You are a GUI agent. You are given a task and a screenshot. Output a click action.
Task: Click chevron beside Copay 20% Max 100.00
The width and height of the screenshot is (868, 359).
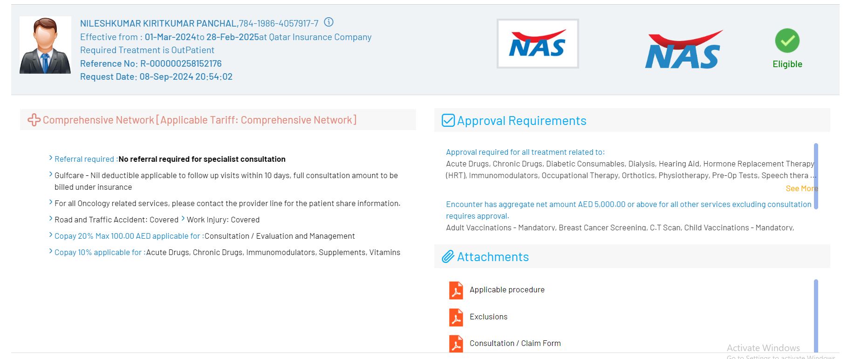point(51,235)
